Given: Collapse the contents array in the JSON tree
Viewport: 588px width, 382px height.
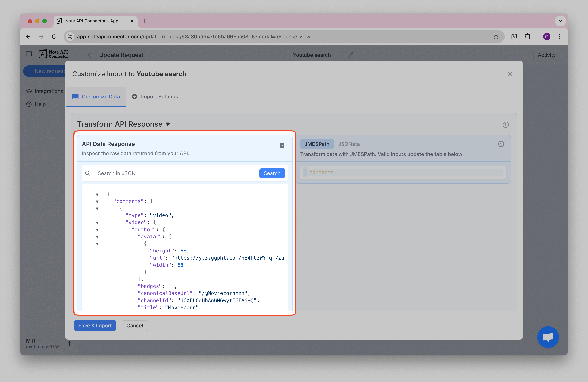Looking at the screenshot, I should (x=97, y=202).
